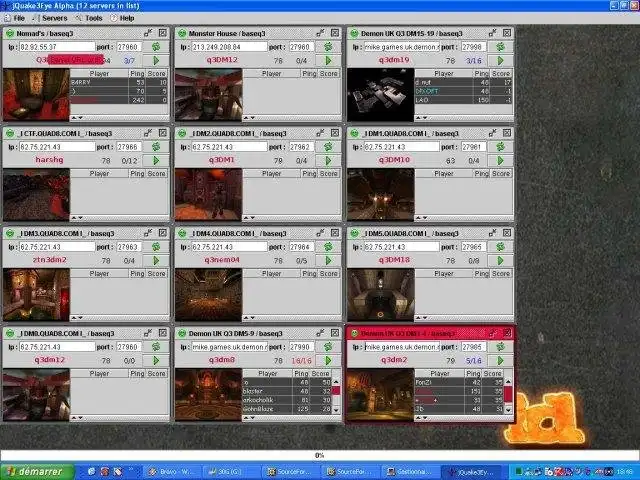Play on the CTF.QUAD8.COM harshg map
Screen dimensions: 640x480
tap(156, 160)
